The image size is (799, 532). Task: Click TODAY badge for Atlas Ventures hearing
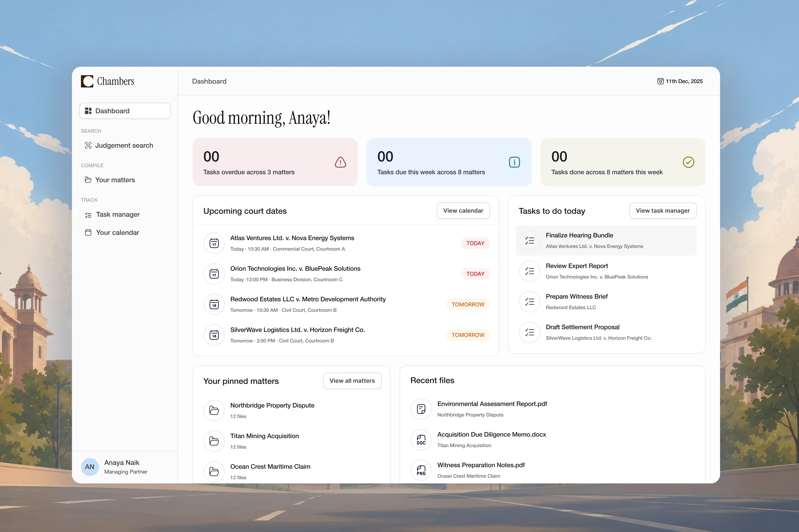click(475, 243)
